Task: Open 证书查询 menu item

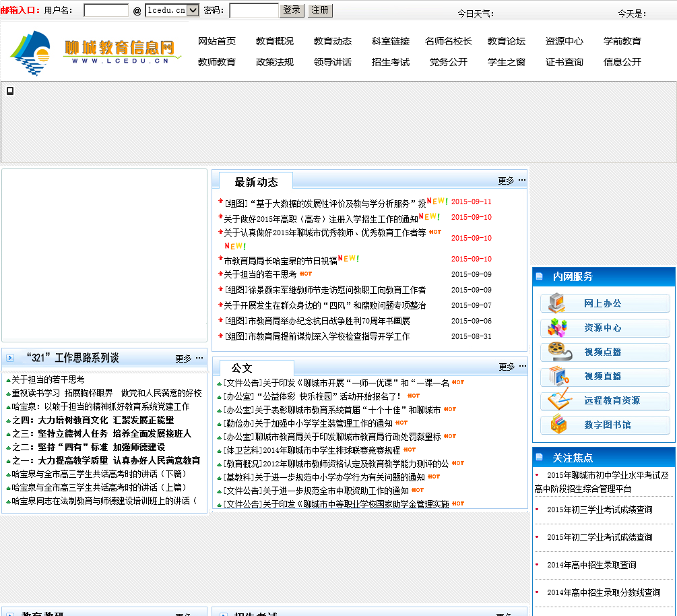Action: pyautogui.click(x=565, y=62)
